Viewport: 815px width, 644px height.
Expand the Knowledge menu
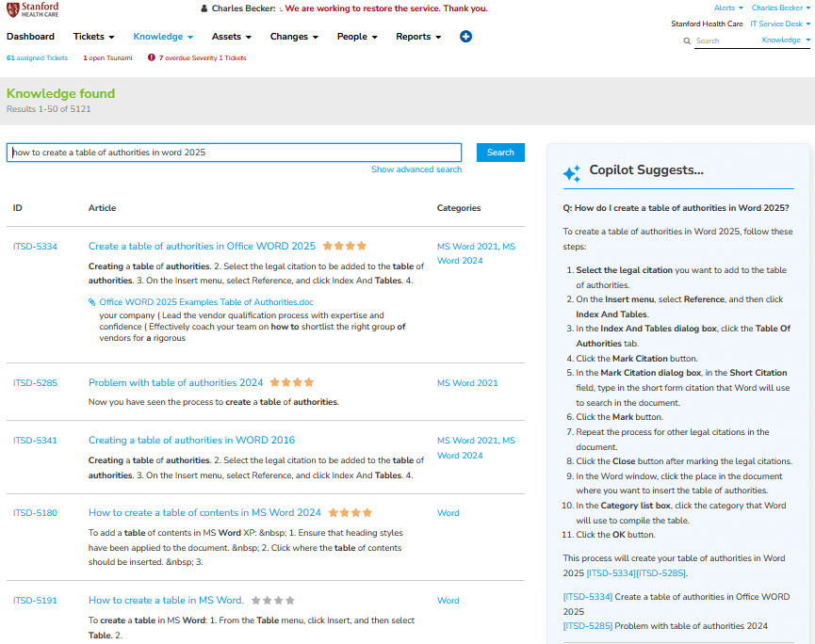(163, 37)
